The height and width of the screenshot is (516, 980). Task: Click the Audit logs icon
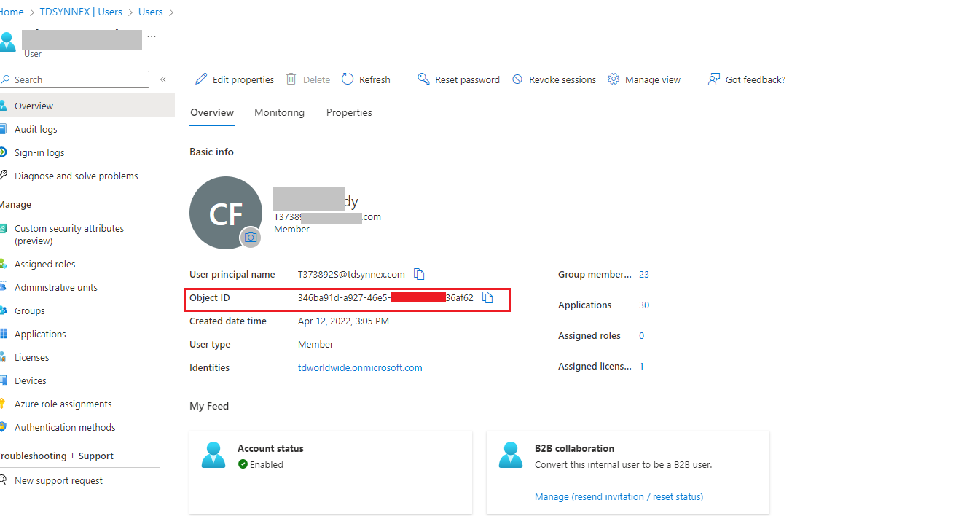[x=4, y=129]
